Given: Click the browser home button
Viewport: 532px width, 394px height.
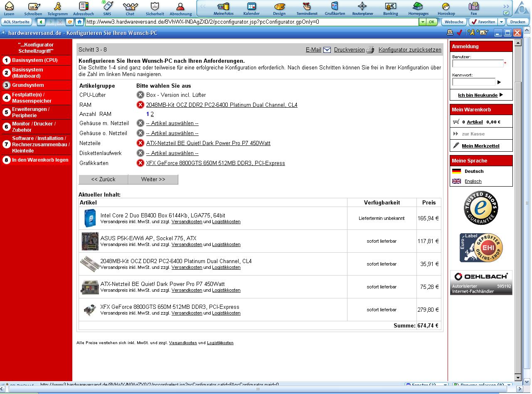Looking at the screenshot, I should [x=79, y=22].
